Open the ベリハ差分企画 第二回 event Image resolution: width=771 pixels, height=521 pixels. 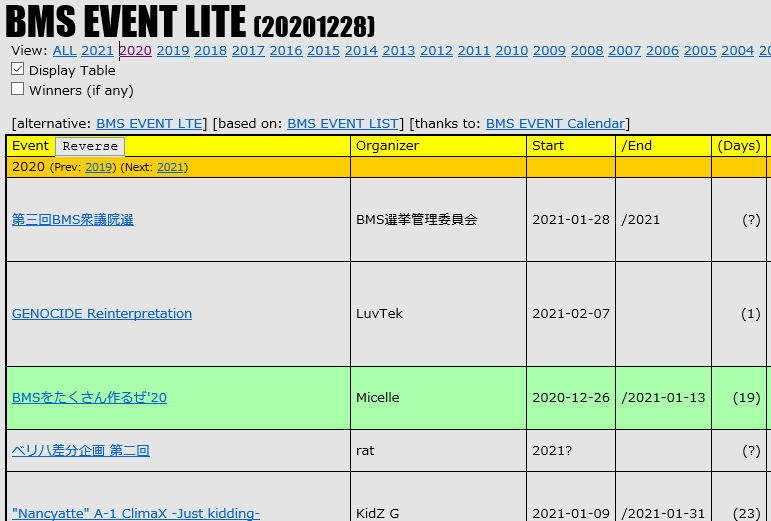click(x=81, y=451)
